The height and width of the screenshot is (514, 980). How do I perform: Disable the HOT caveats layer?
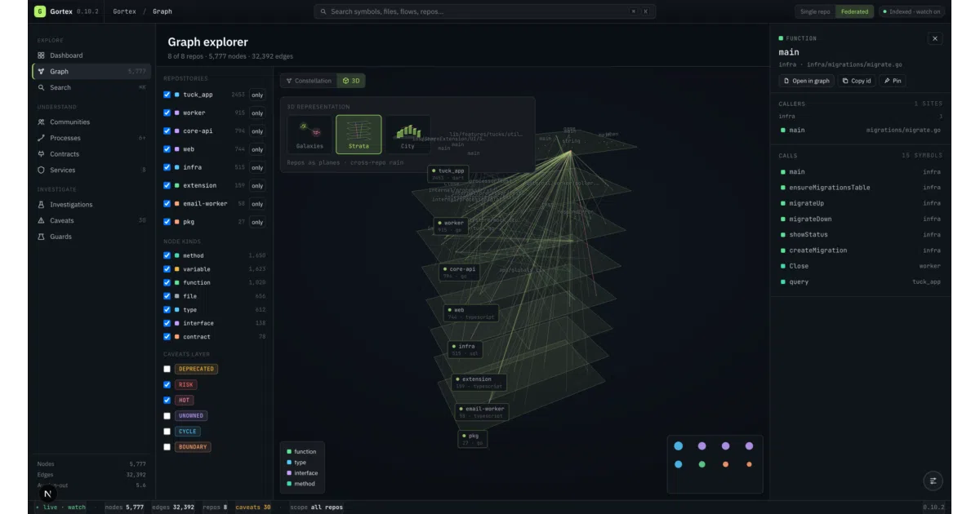[x=167, y=400]
